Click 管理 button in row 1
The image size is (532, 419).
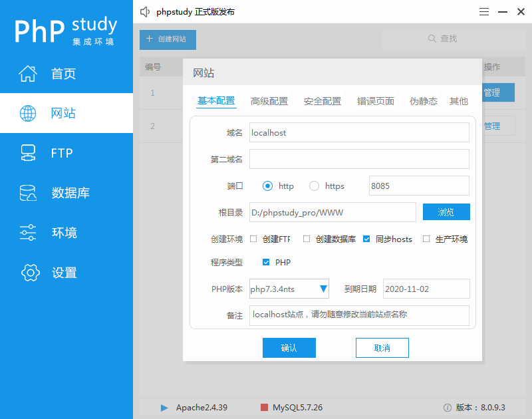click(498, 92)
